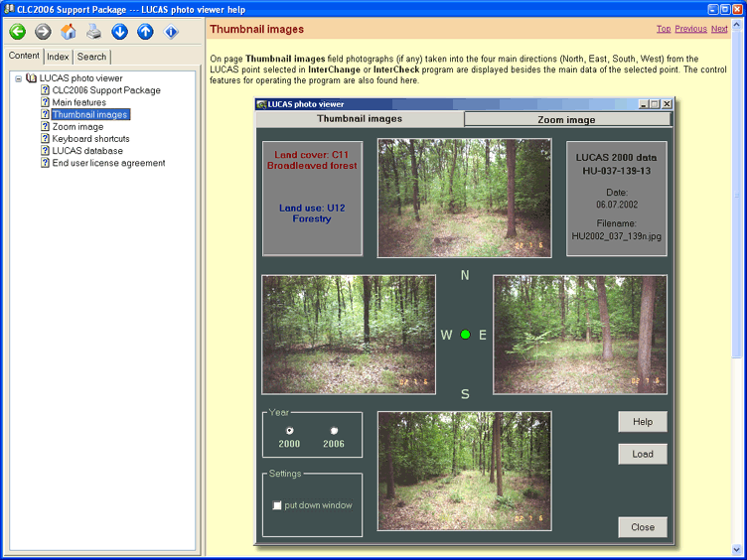Click the north direction forest thumbnail
This screenshot has width=747, height=560.
(464, 199)
